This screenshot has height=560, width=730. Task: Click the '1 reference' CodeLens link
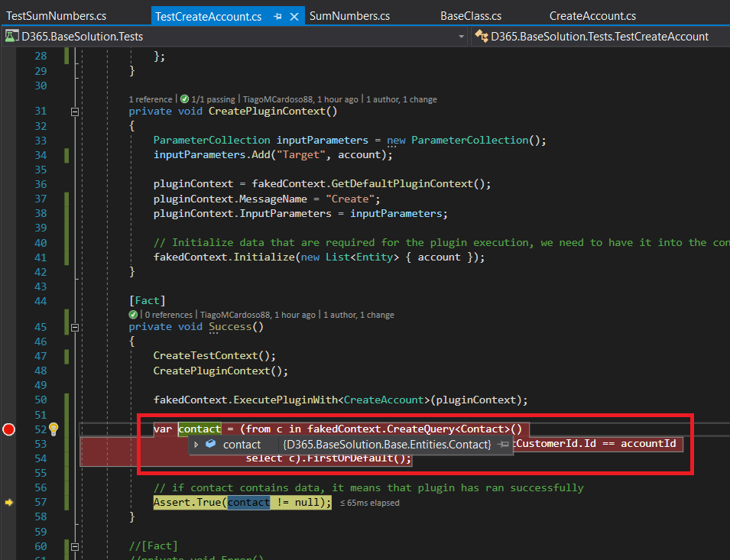coord(151,99)
